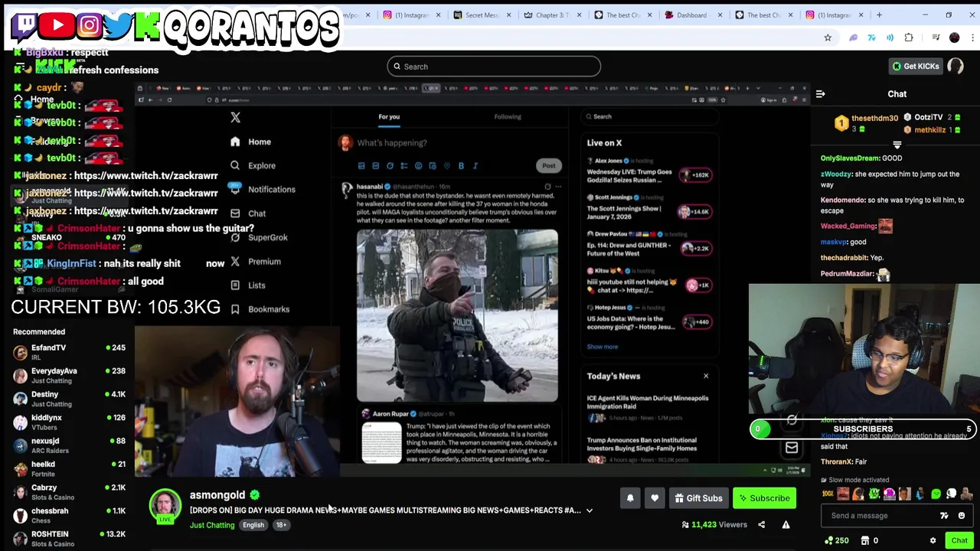The width and height of the screenshot is (980, 551).
Task: Click the What's happening compose field
Action: click(392, 143)
